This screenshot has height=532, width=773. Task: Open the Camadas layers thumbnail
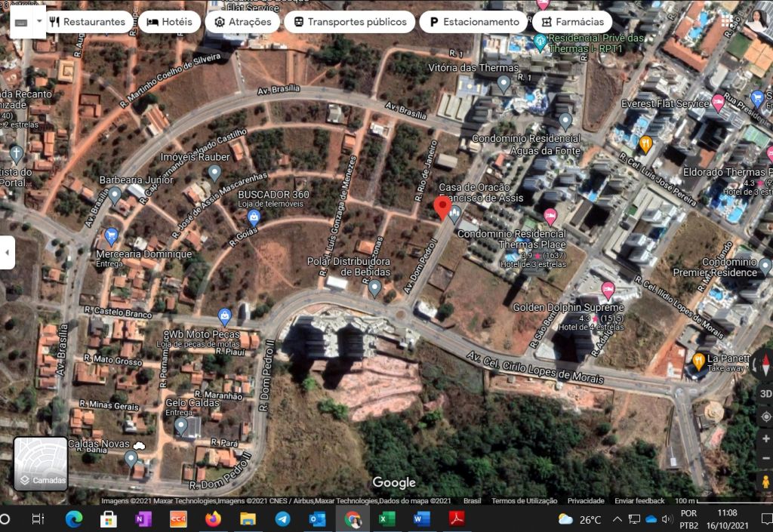(x=41, y=463)
